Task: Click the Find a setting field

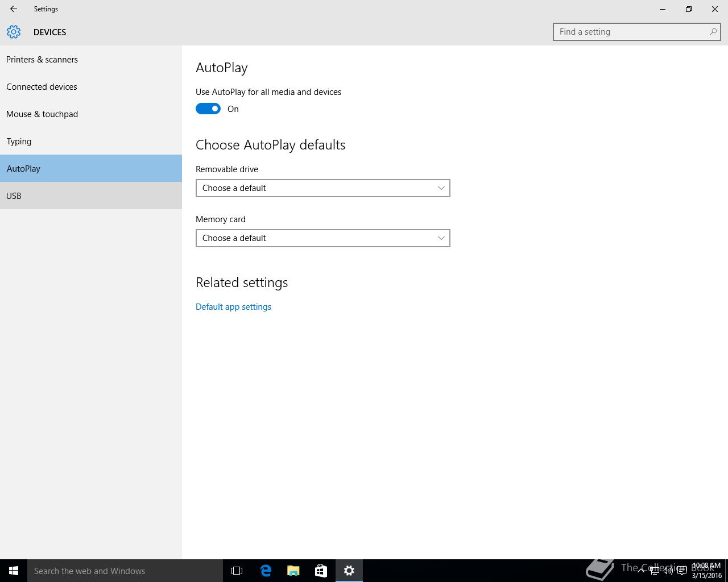Action: pyautogui.click(x=631, y=32)
